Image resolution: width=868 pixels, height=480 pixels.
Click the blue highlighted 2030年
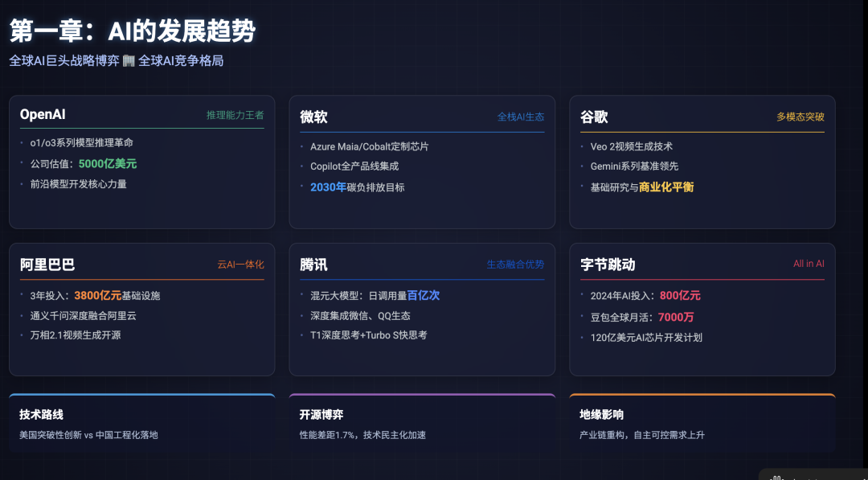(328, 187)
